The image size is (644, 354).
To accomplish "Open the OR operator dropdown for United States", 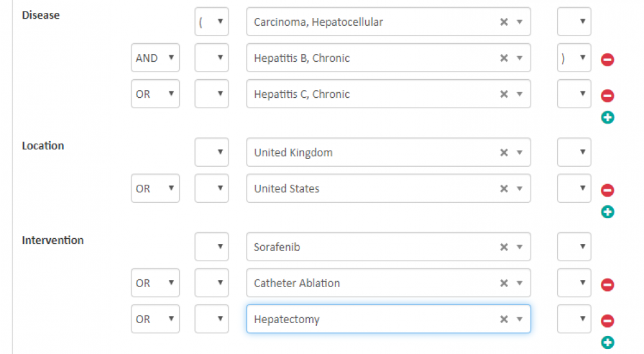I will pyautogui.click(x=155, y=189).
